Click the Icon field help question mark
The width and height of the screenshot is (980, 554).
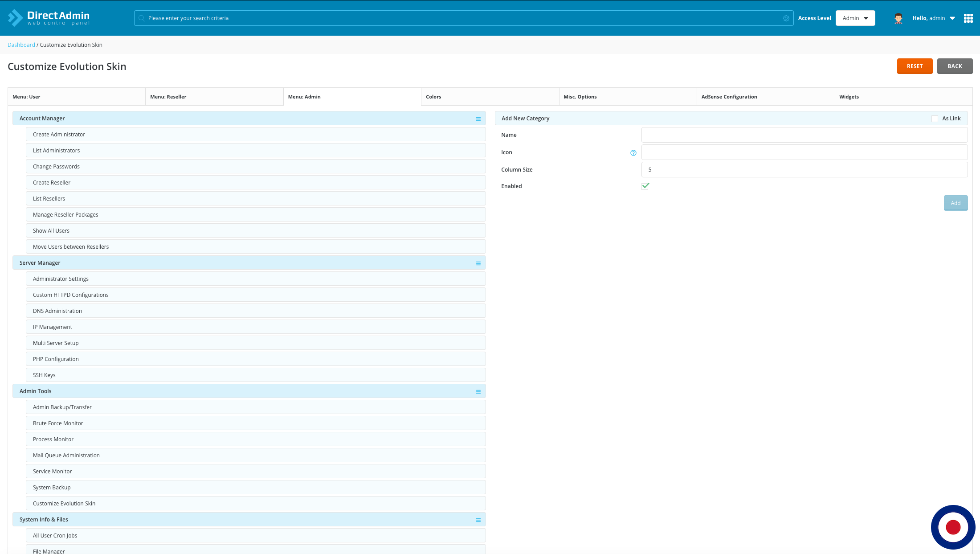point(633,153)
